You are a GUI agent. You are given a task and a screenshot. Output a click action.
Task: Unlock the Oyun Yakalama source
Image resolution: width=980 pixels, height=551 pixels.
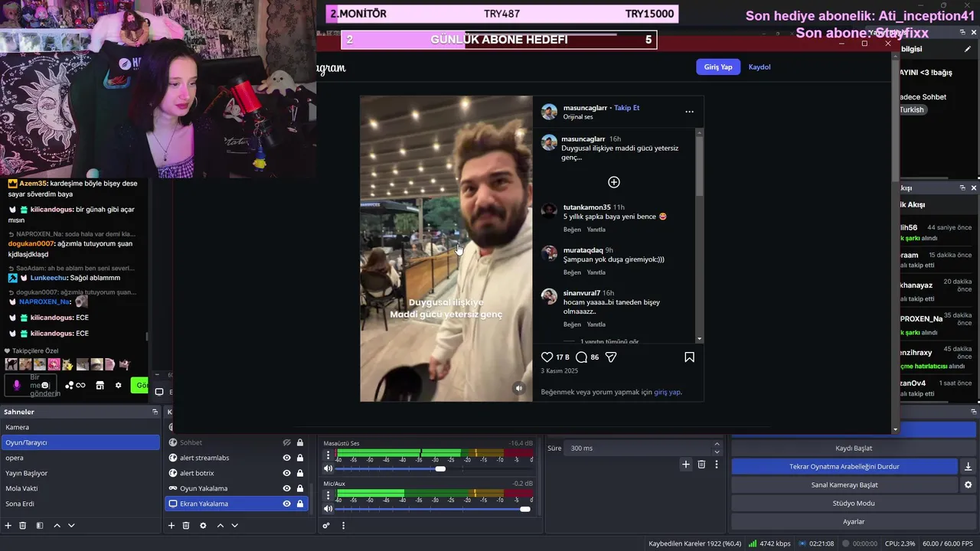point(300,488)
